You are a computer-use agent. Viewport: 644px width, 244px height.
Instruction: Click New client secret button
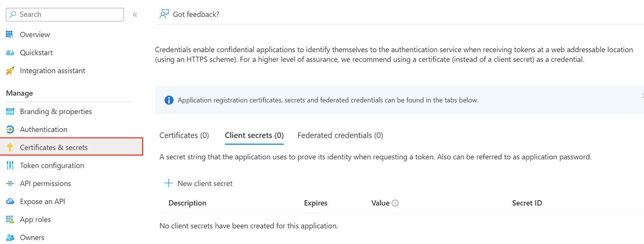point(199,183)
